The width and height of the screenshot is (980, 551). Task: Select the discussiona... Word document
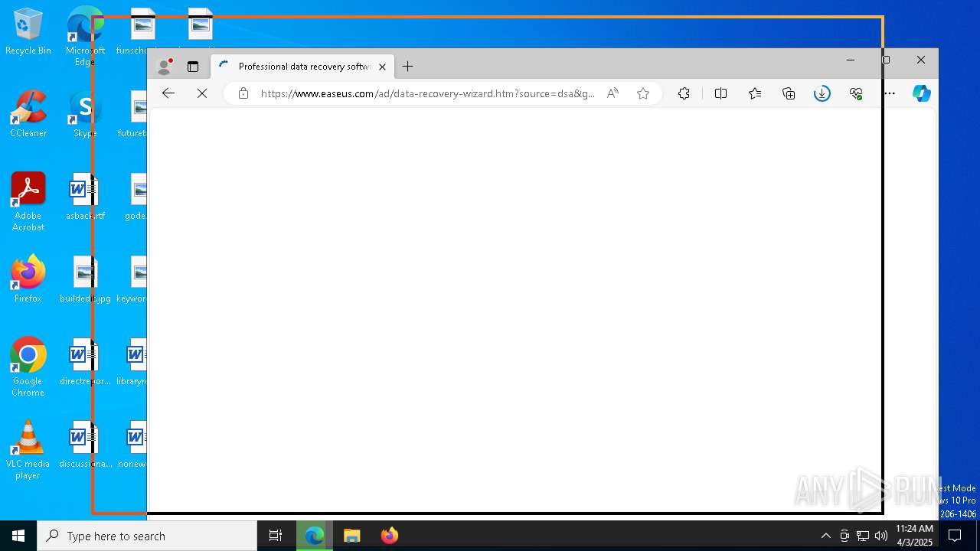(85, 445)
